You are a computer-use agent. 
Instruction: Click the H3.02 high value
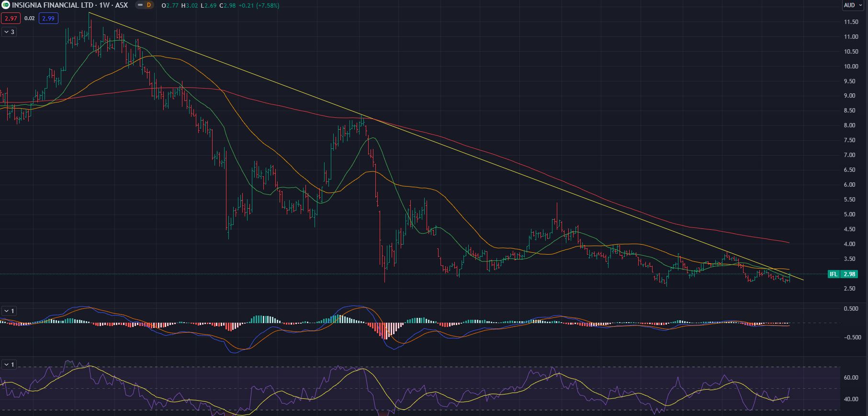[190, 5]
